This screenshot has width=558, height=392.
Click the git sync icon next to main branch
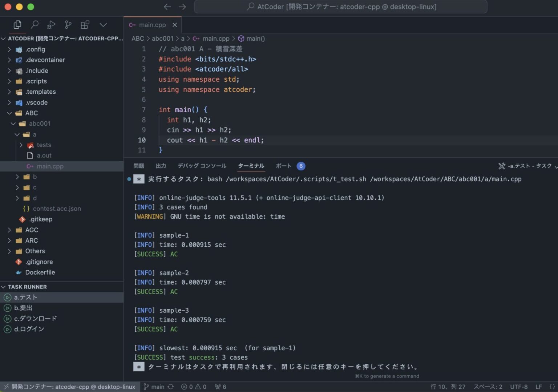170,387
